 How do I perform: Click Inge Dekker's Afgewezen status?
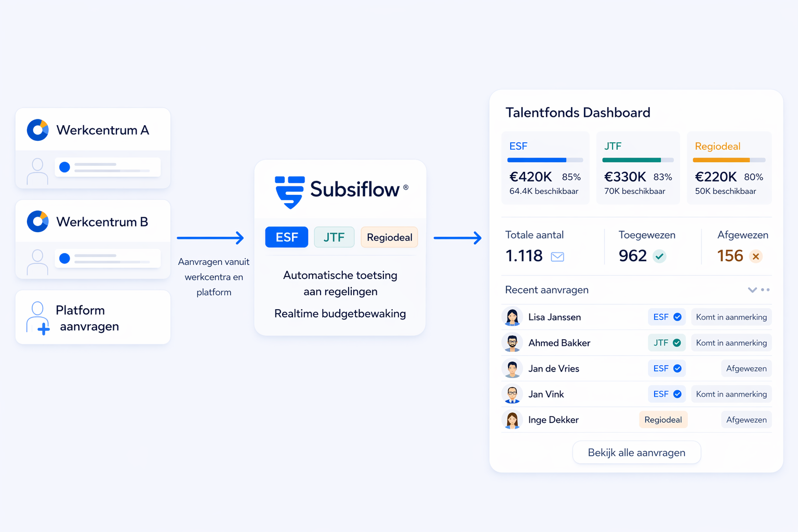click(x=747, y=420)
